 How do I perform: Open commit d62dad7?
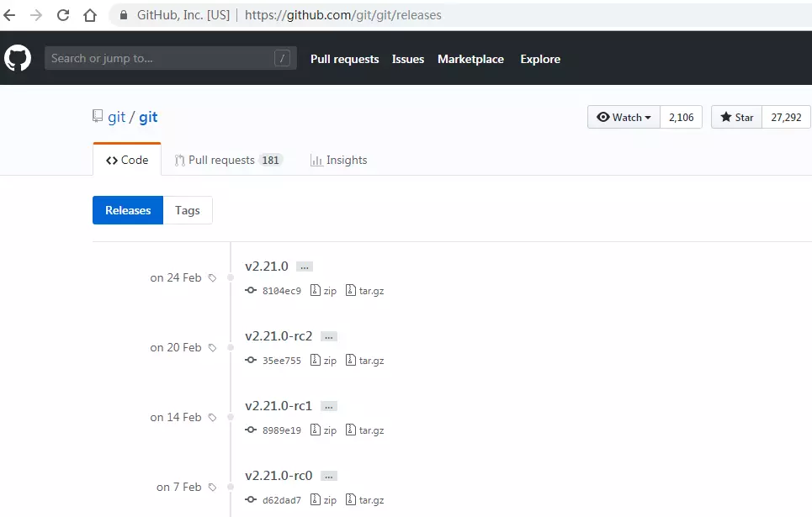click(281, 500)
